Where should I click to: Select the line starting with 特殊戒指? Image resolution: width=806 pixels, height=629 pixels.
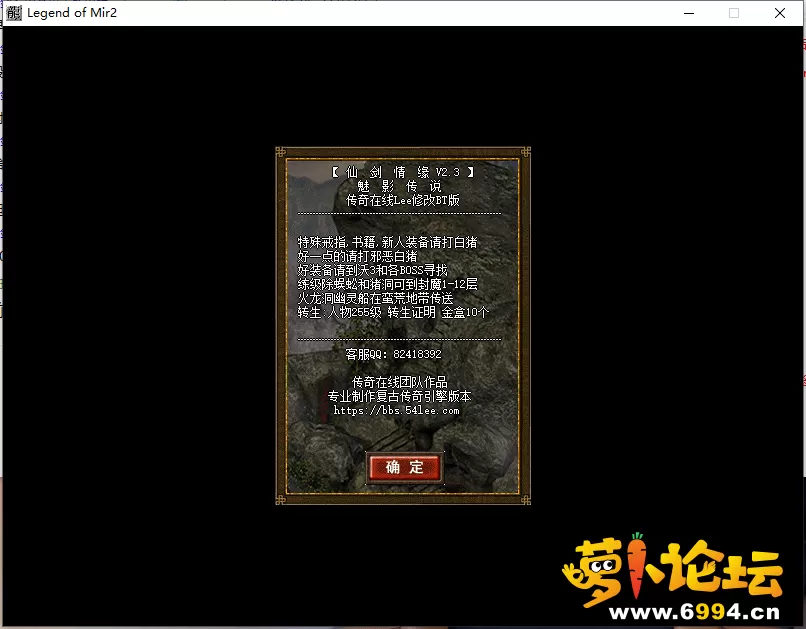(x=387, y=242)
